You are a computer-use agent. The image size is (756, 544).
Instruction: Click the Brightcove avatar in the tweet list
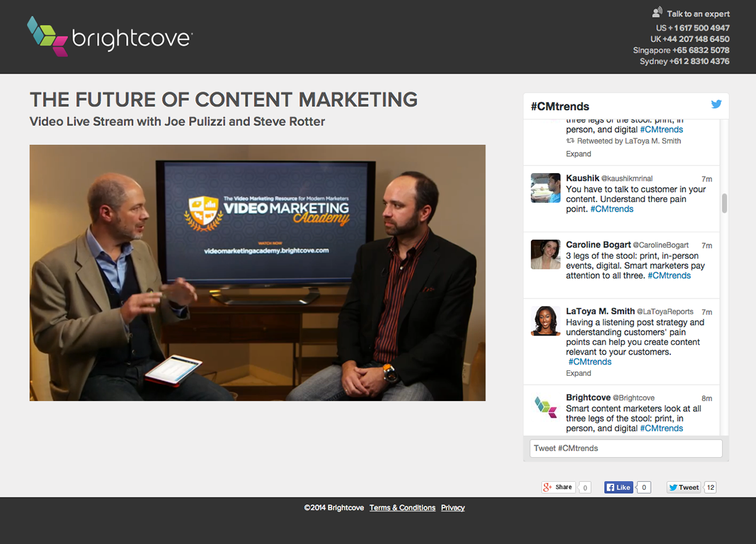546,407
